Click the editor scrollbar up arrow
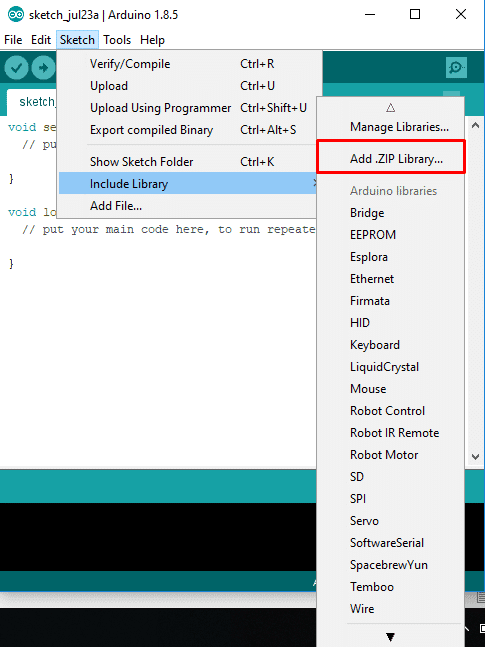 point(475,125)
